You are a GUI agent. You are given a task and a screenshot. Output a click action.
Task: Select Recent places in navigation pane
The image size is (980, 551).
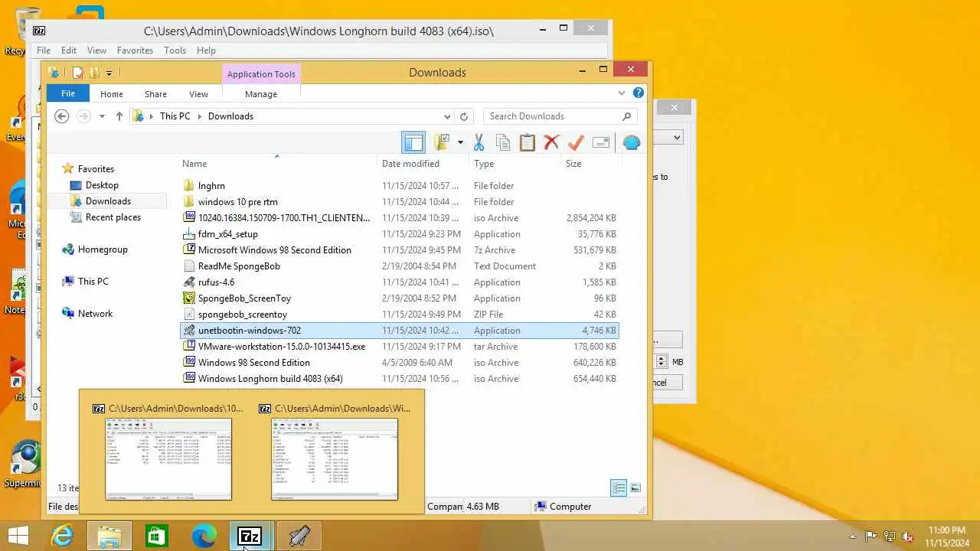click(113, 217)
